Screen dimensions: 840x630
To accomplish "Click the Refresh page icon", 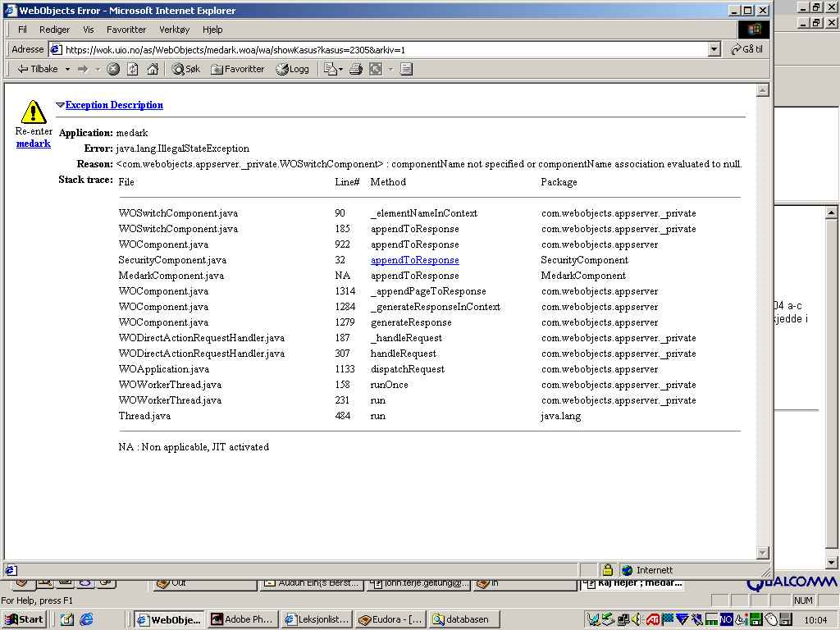I will [133, 70].
